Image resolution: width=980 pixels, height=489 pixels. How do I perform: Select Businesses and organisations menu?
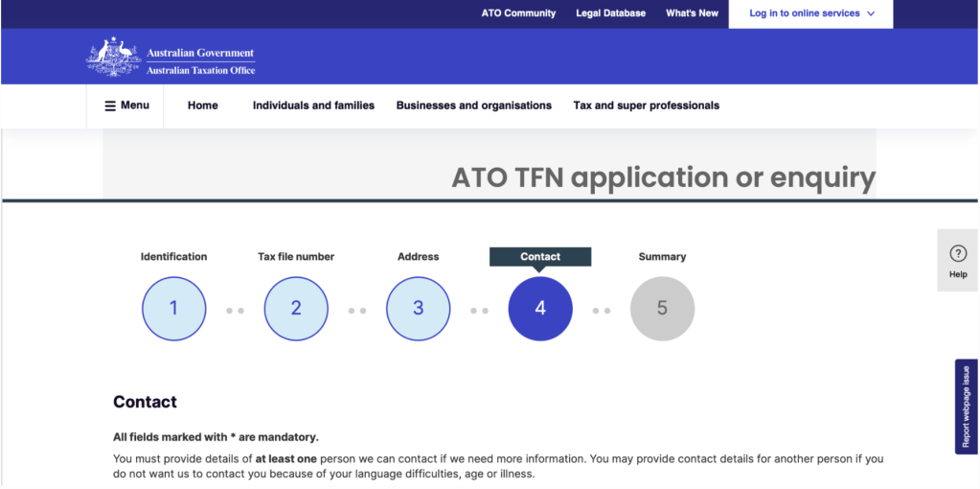click(x=473, y=105)
